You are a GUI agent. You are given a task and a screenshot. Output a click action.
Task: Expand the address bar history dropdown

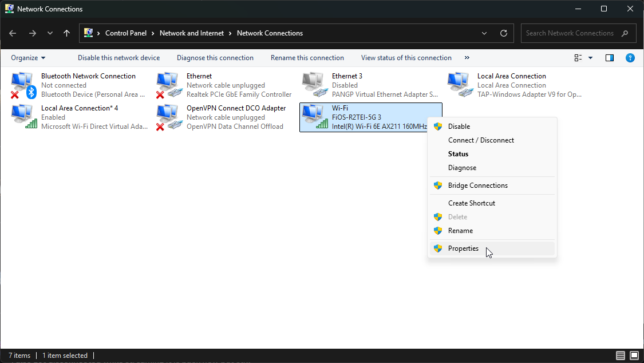485,33
